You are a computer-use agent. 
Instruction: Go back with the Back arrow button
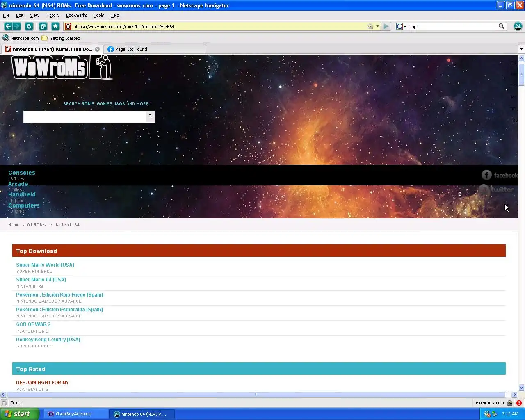coord(8,26)
